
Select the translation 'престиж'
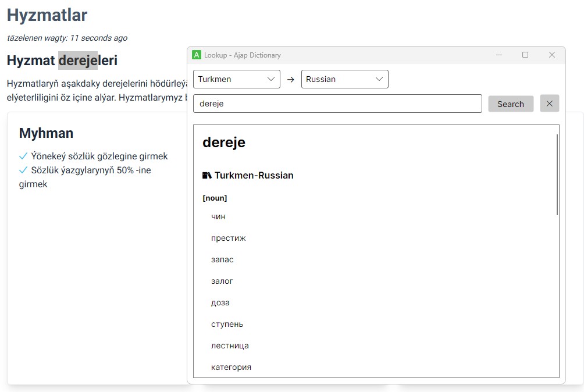click(x=228, y=238)
